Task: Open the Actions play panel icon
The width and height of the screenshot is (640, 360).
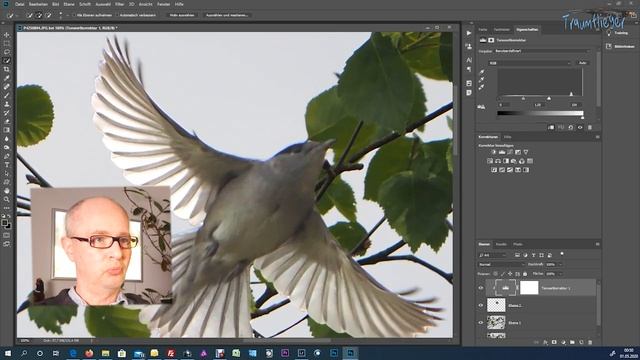Action: [469, 33]
